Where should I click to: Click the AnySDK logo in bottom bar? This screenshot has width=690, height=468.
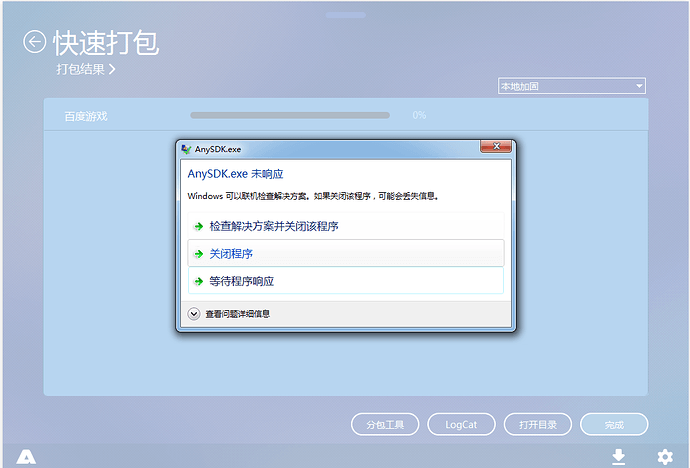[x=26, y=457]
